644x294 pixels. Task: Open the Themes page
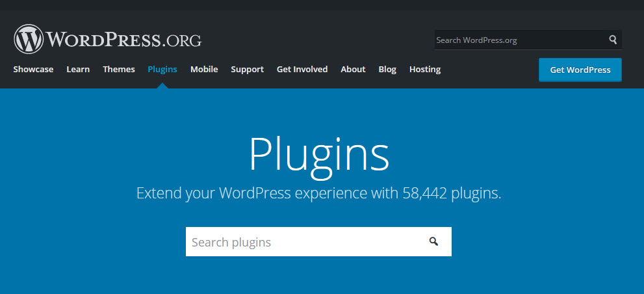pyautogui.click(x=119, y=69)
